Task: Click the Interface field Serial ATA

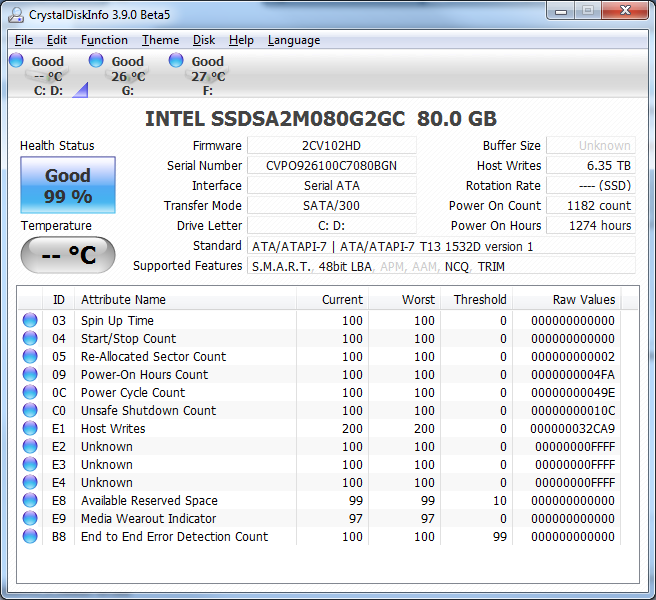Action: click(x=332, y=185)
